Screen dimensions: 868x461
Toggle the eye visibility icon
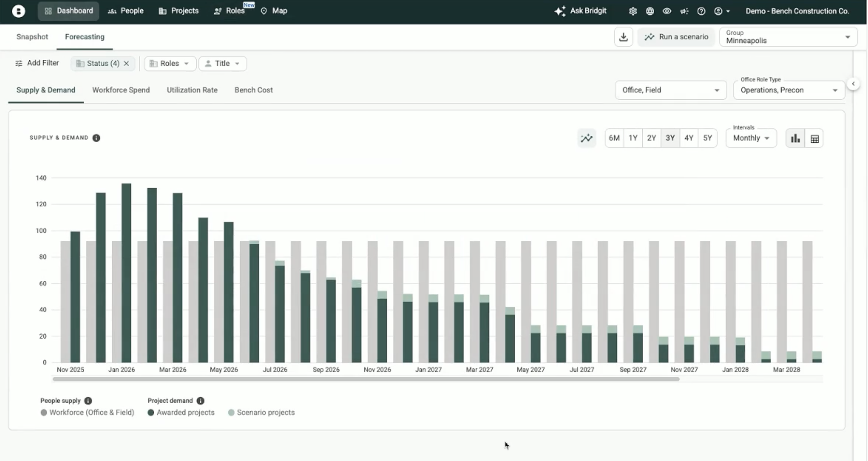click(667, 11)
